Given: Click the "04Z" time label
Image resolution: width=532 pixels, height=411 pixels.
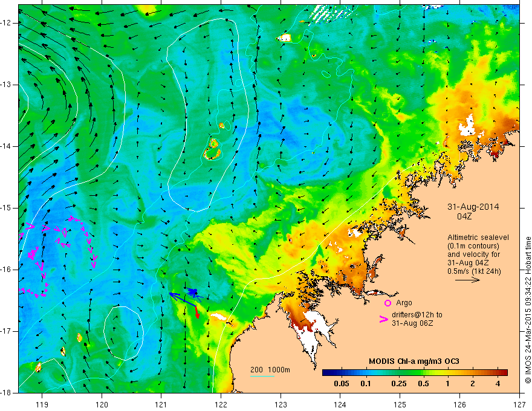Looking at the screenshot, I should (464, 216).
